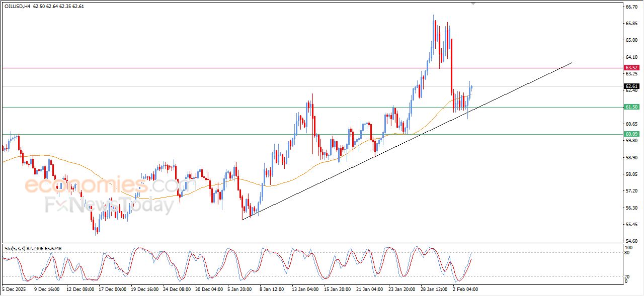Select the black 62.61 current price tag
The width and height of the screenshot is (644, 296).
[x=631, y=86]
